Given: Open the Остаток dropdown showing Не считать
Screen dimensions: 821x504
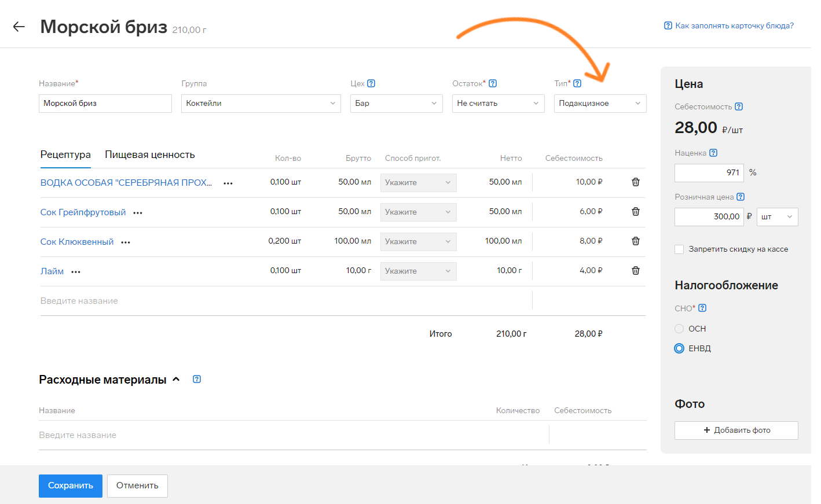Looking at the screenshot, I should pyautogui.click(x=499, y=104).
